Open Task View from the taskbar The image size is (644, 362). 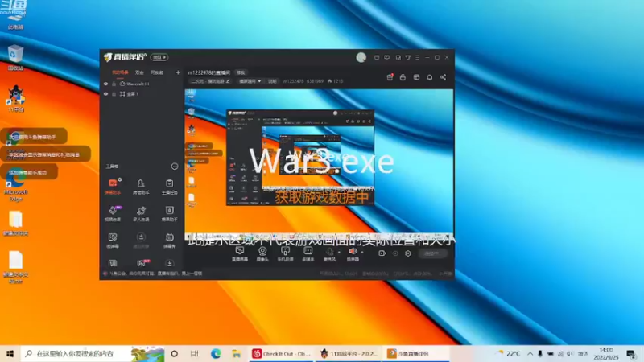pos(194,353)
